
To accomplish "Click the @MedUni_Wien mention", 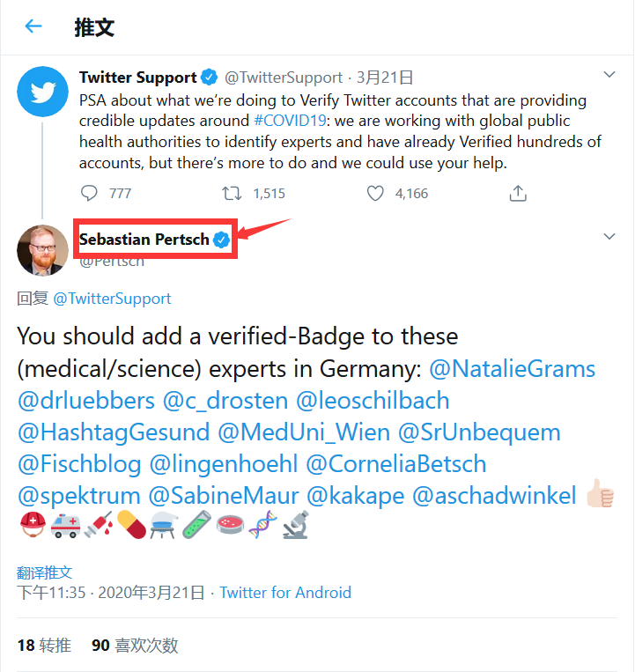I will coord(304,432).
